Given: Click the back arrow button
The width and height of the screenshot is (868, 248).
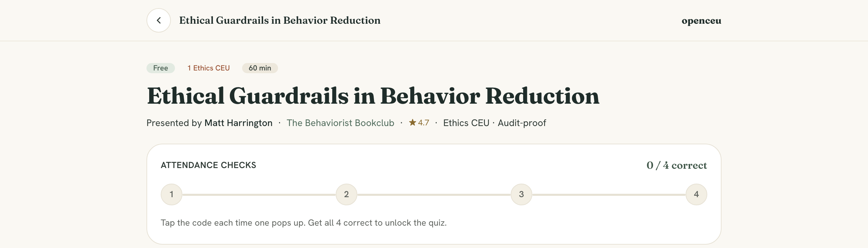Looking at the screenshot, I should [158, 20].
